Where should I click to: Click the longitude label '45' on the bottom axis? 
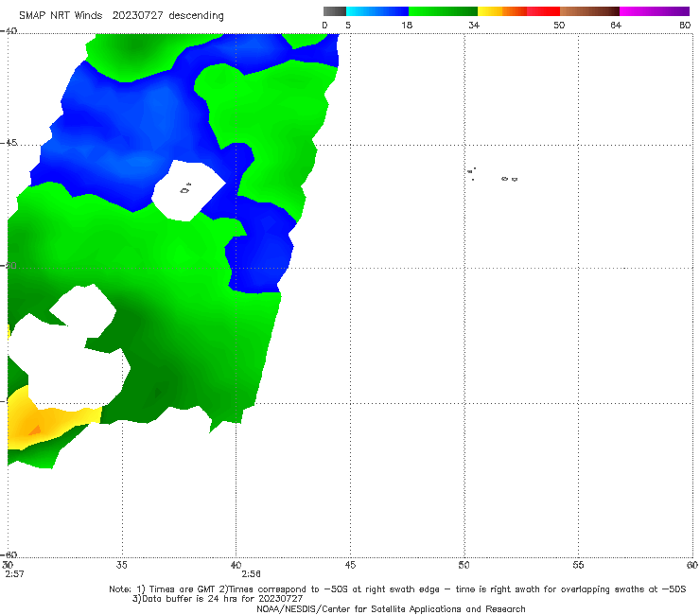tap(350, 565)
